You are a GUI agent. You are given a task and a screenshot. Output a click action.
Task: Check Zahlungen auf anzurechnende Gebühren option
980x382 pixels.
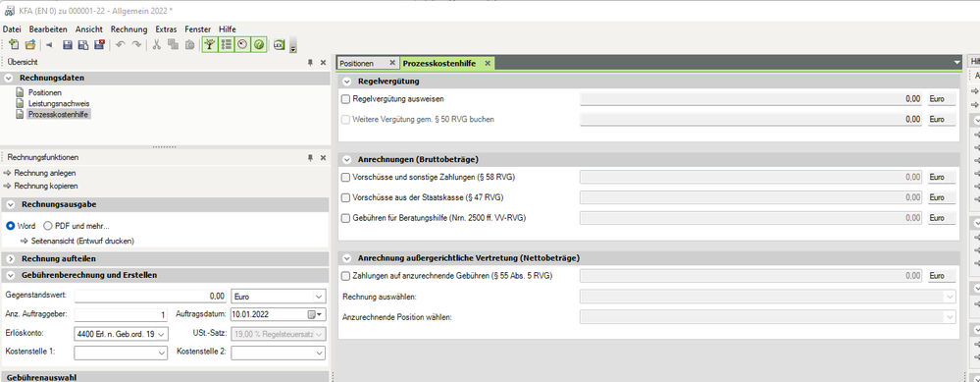coord(345,276)
